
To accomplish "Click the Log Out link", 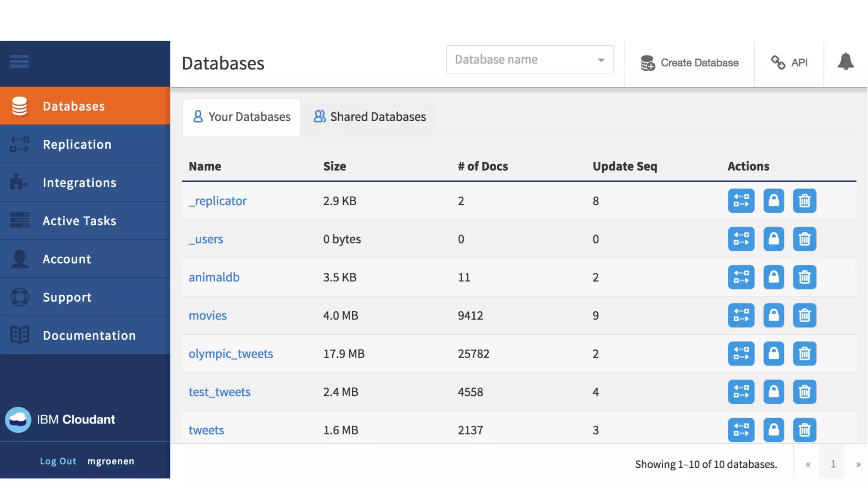I will click(x=58, y=461).
